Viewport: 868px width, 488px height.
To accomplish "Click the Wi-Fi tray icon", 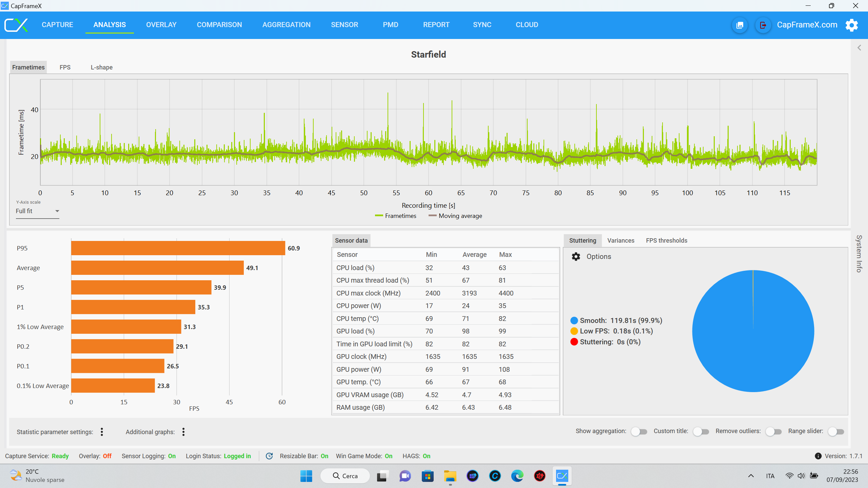I will click(789, 476).
